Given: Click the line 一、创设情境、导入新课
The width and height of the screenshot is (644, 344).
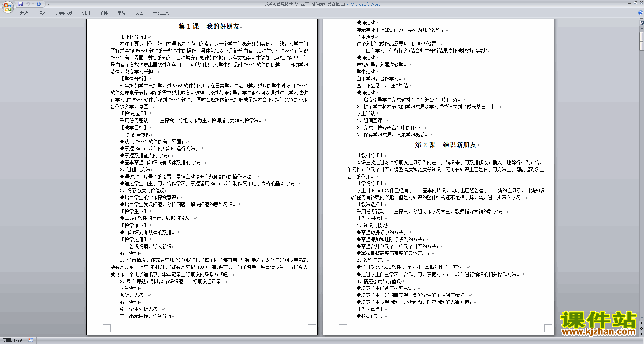Looking at the screenshot, I should point(146,246).
